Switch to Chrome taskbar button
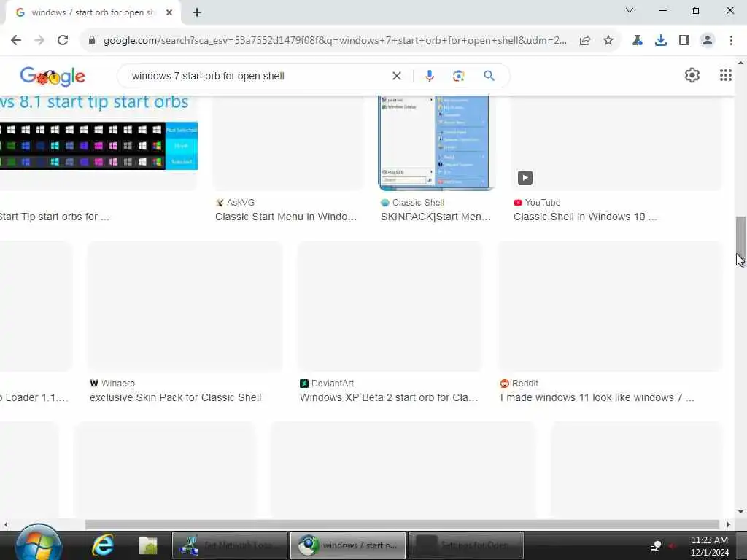This screenshot has width=747, height=560. click(x=348, y=545)
